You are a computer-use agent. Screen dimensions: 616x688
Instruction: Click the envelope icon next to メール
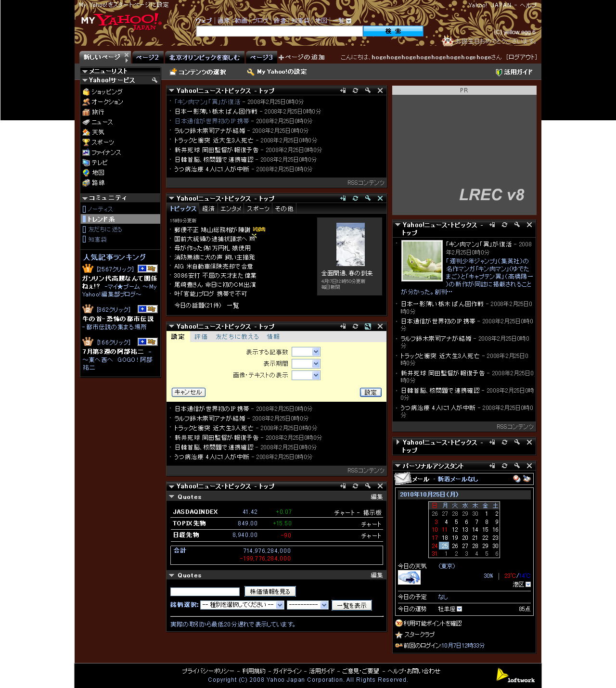402,478
